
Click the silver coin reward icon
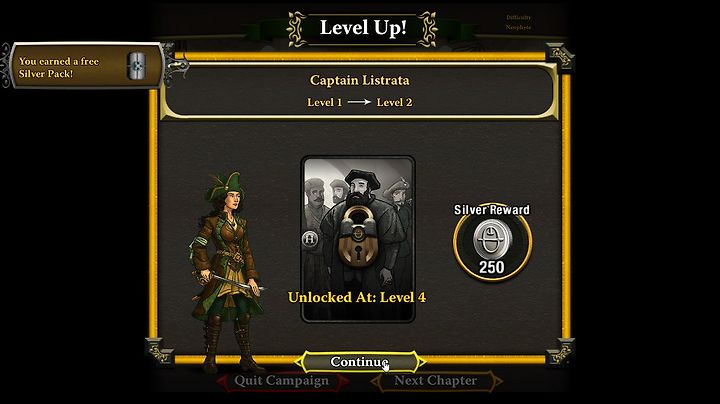[492, 239]
